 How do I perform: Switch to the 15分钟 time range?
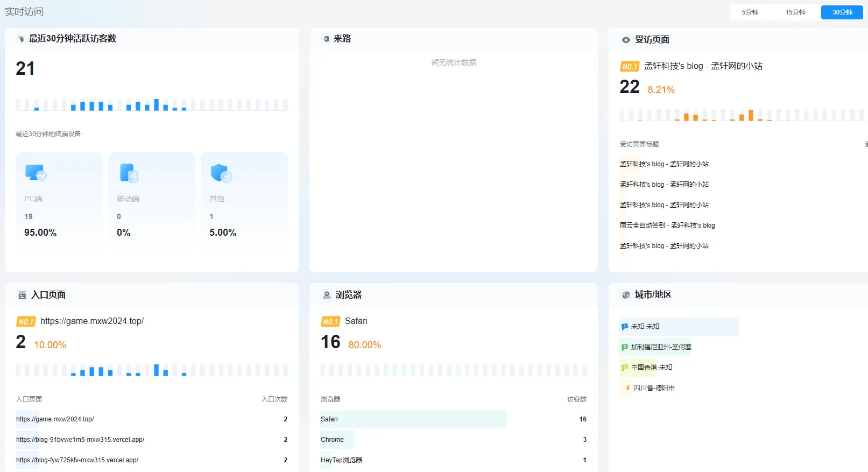point(795,12)
